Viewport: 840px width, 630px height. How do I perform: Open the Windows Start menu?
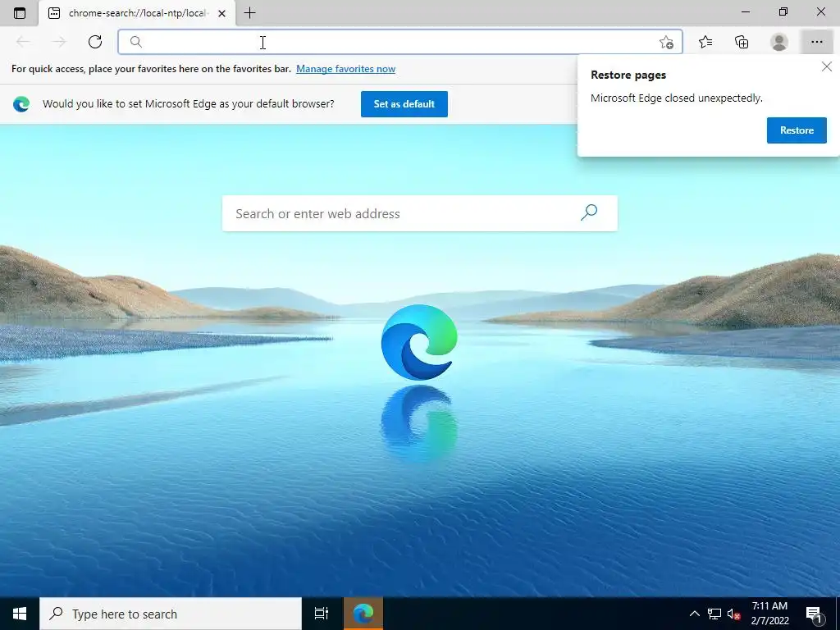[x=20, y=614]
